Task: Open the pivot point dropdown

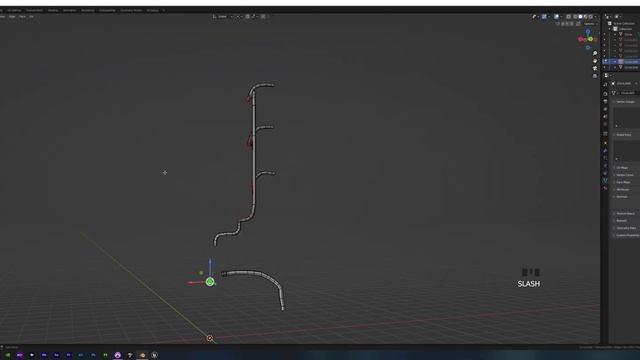Action: click(x=239, y=17)
